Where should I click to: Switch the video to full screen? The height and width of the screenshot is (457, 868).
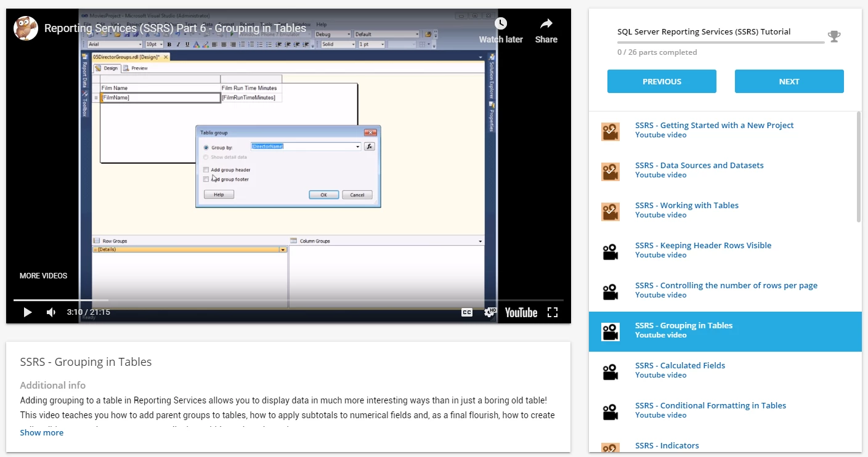click(x=553, y=312)
